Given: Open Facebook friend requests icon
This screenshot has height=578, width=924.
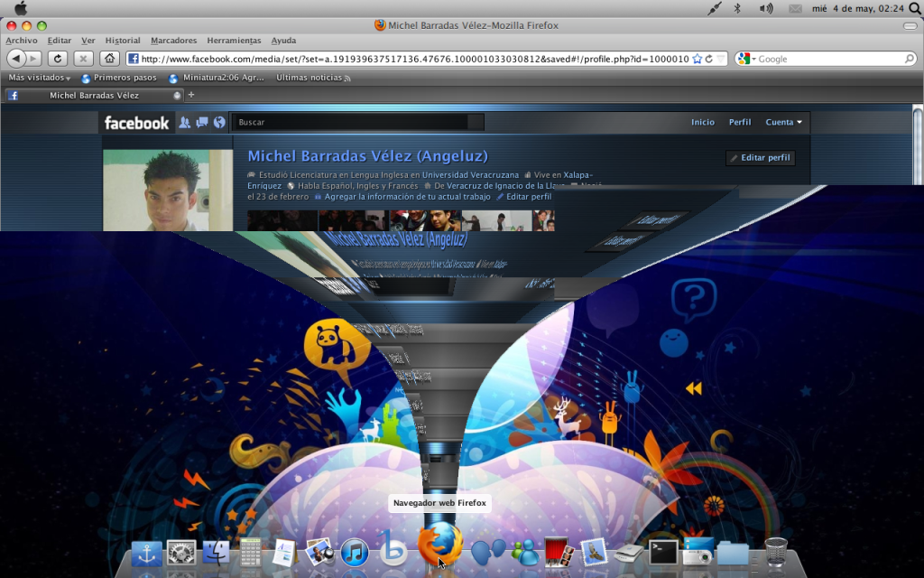Looking at the screenshot, I should click(x=184, y=122).
